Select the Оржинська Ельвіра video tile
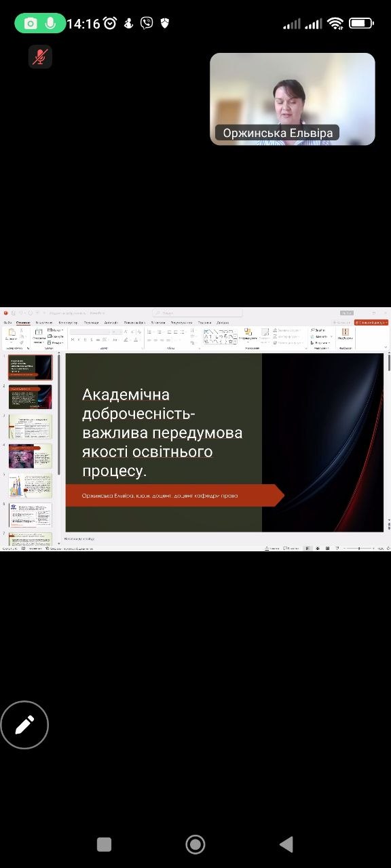This screenshot has height=868, width=391. tap(293, 99)
